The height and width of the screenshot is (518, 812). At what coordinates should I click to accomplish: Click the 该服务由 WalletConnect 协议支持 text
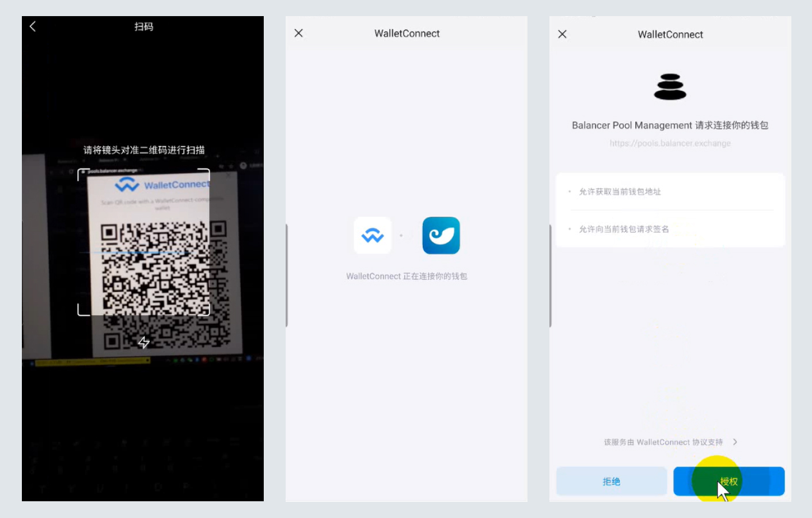tap(663, 442)
